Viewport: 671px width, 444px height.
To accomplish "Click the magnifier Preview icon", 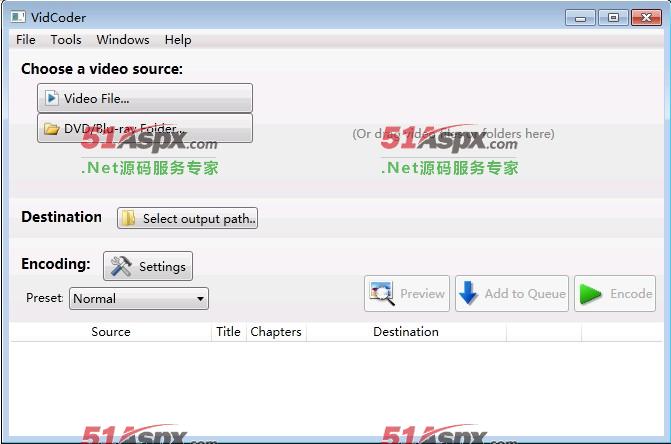I will point(382,293).
